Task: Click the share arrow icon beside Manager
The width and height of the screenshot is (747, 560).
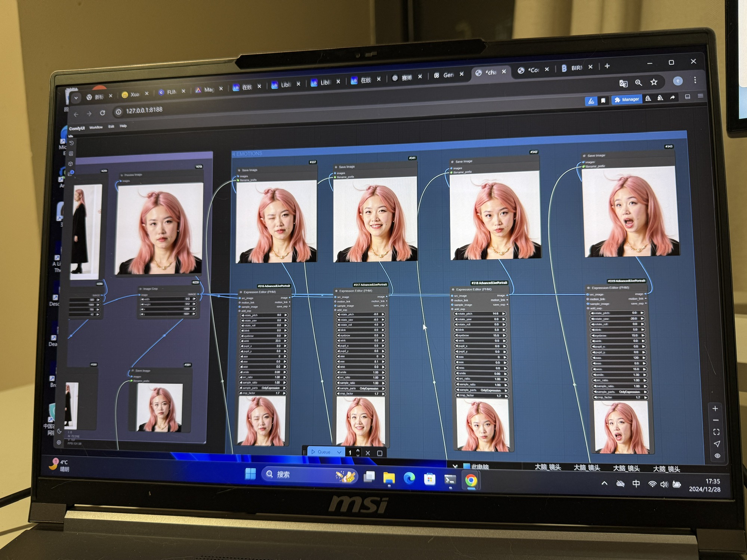Action: click(x=673, y=98)
